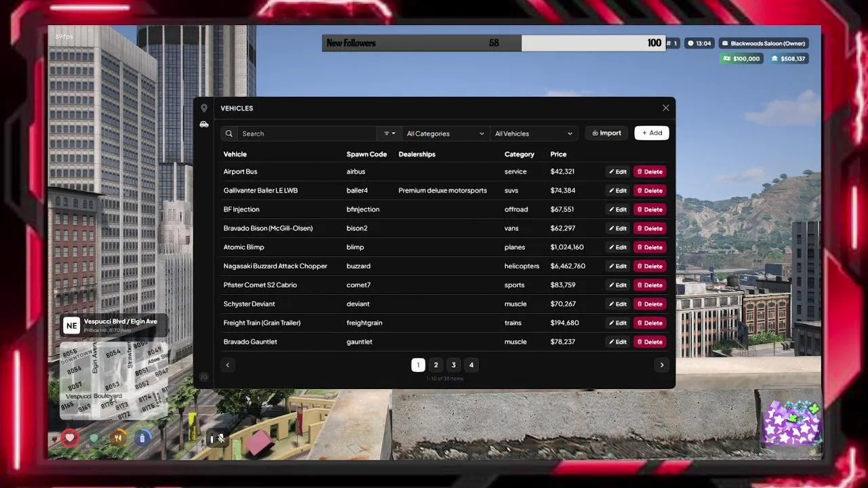
Task: Open the search filter options dropdown
Action: pyautogui.click(x=389, y=134)
